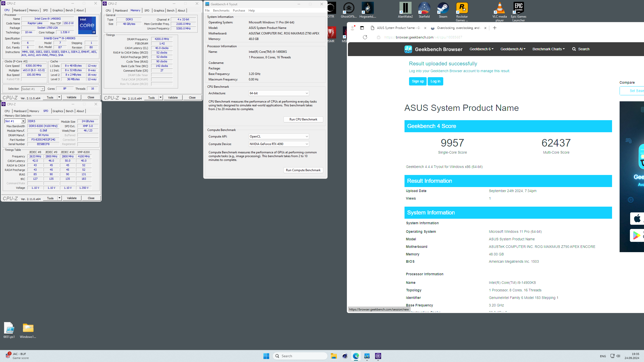Click the 9957 Single-Core Score
The height and width of the screenshot is (362, 644).
point(452,143)
